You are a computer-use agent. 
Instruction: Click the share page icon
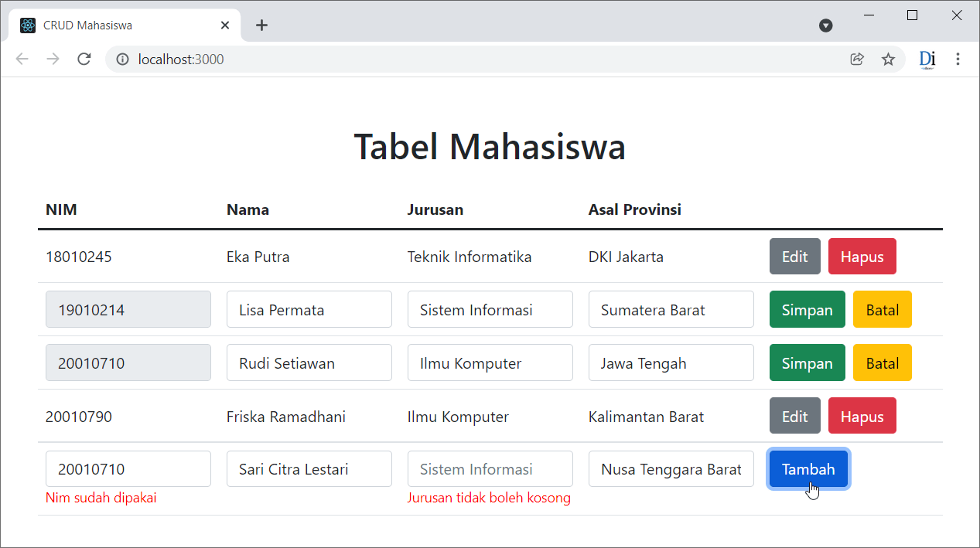(857, 59)
